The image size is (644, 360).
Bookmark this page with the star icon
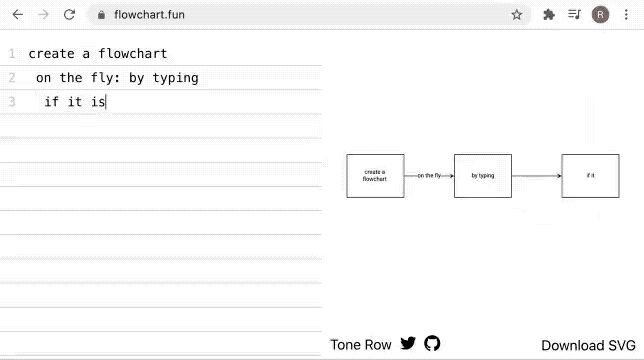(x=517, y=15)
